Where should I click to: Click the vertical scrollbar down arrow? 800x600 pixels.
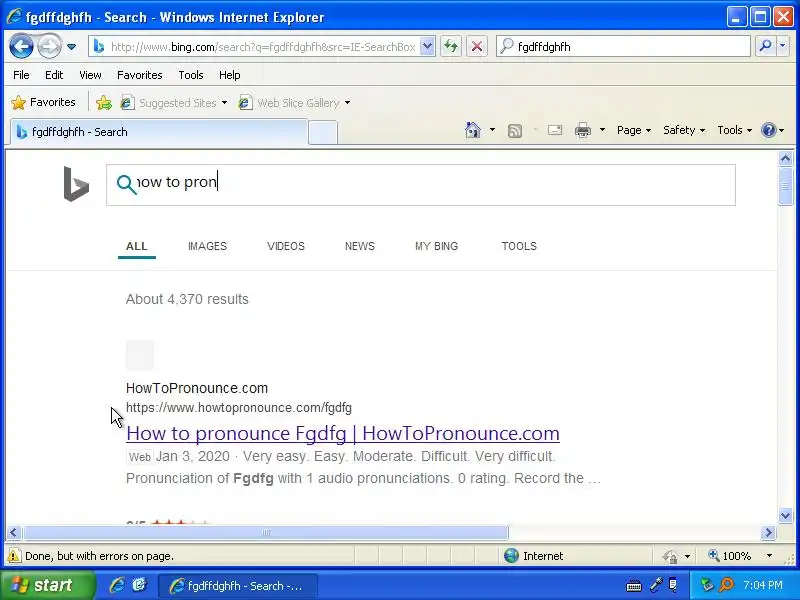[x=785, y=515]
